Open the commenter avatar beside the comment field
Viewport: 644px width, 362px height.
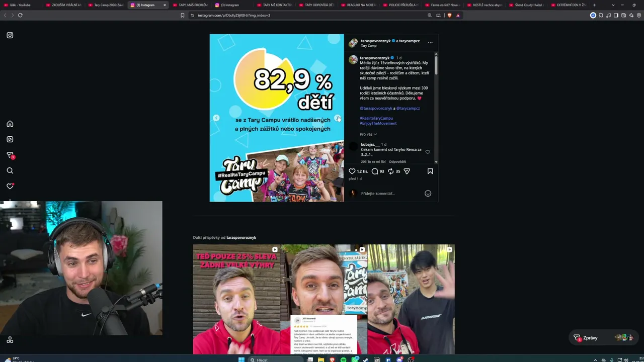[x=353, y=194]
